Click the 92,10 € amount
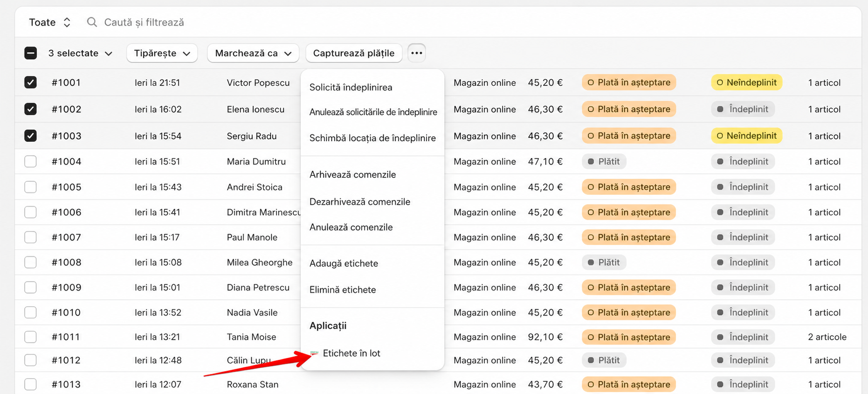 click(x=545, y=337)
